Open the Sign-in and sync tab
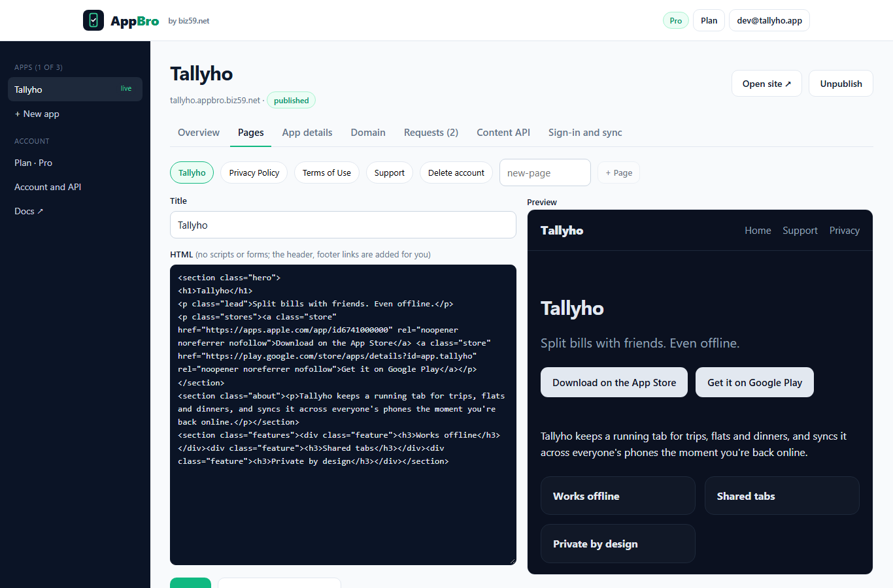This screenshot has width=893, height=588. pyautogui.click(x=585, y=133)
